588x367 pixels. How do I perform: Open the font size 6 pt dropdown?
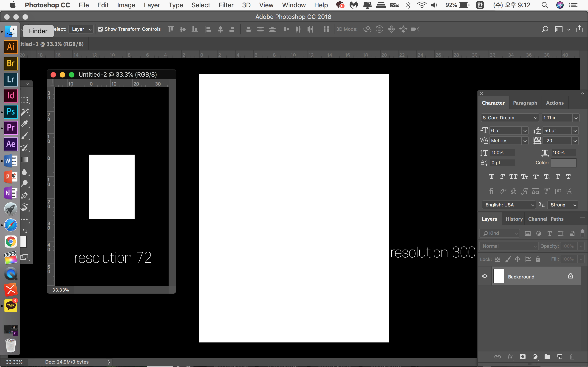tap(525, 131)
